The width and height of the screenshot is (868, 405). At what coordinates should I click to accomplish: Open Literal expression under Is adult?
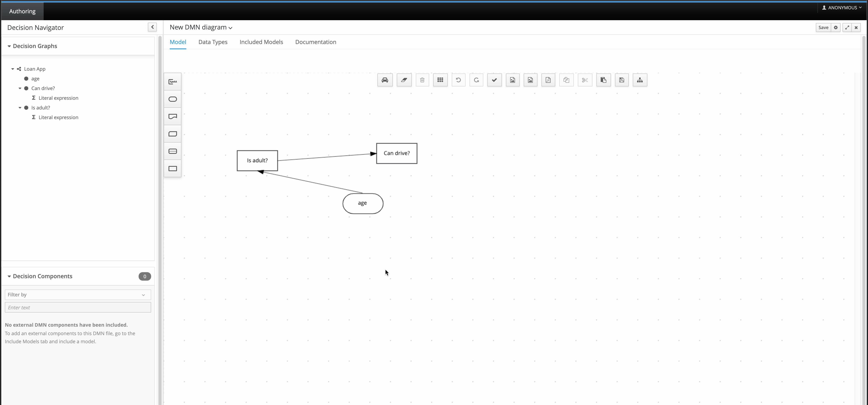(58, 118)
